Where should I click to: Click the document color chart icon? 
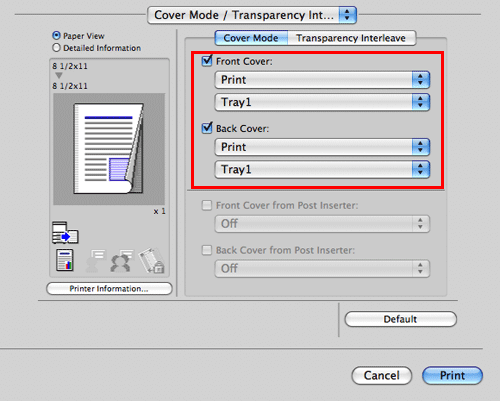click(x=65, y=260)
